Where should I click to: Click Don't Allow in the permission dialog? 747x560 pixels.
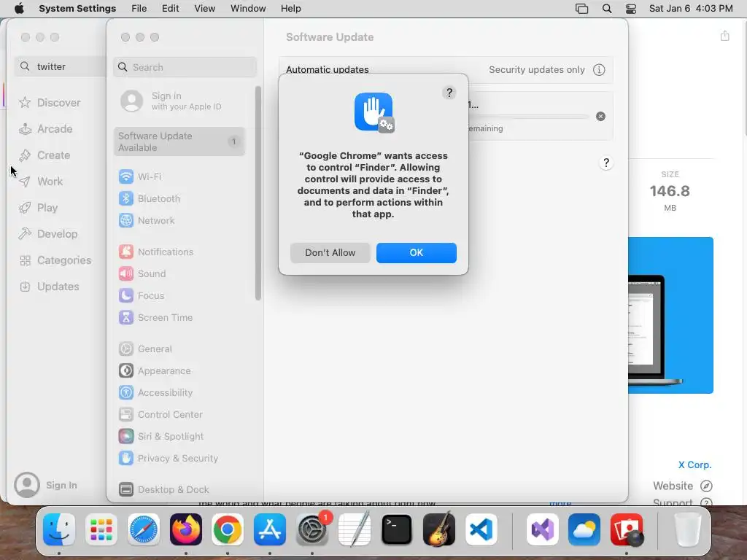coord(330,252)
